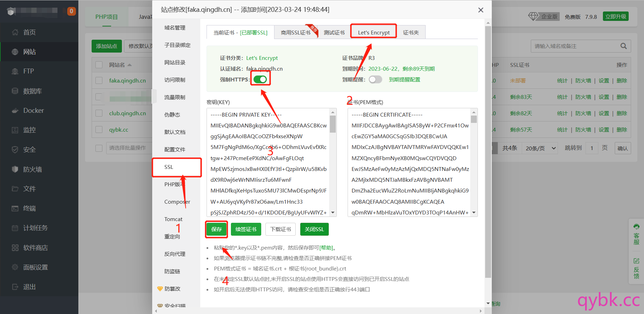Screen dimensions: 644x314
Task: Open the 请选择批量操作 dropdown
Action: 128,148
